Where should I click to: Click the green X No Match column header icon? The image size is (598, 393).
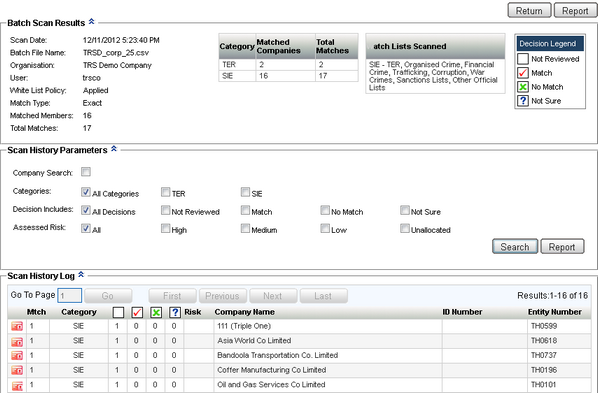(156, 312)
